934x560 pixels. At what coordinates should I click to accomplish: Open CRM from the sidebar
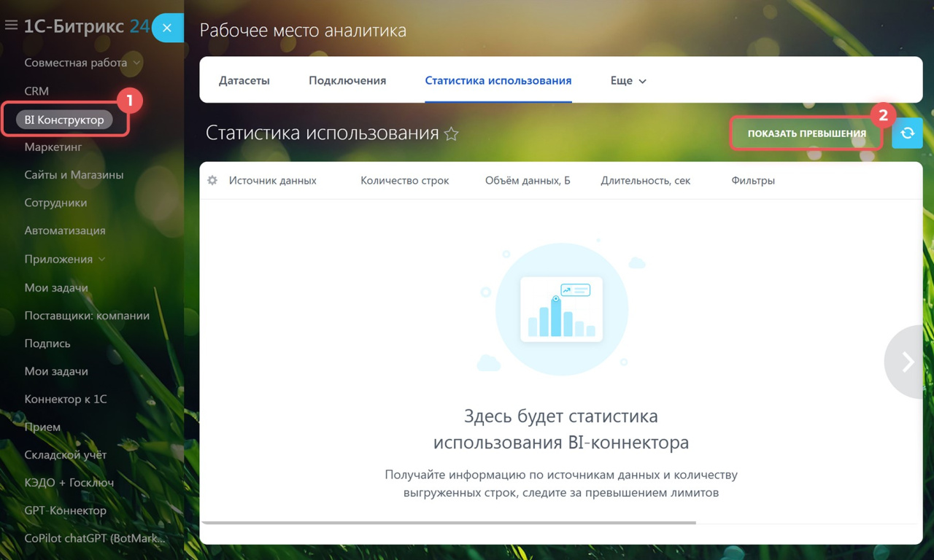click(36, 91)
